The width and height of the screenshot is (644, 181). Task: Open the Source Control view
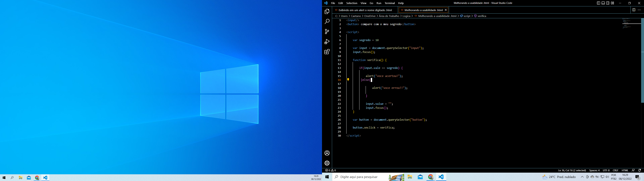pyautogui.click(x=327, y=32)
